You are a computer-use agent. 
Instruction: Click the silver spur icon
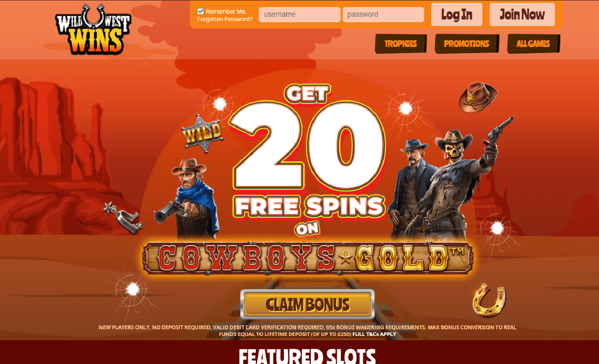coord(123,218)
